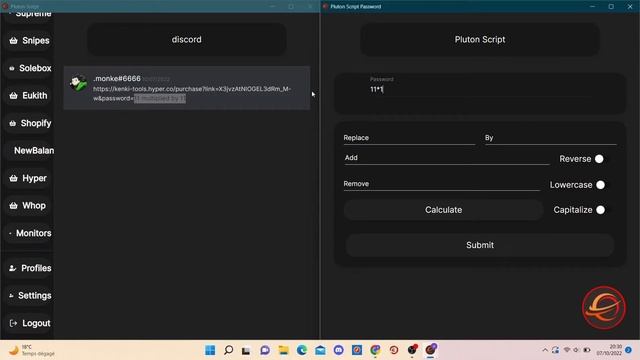Screen dimensions: 640x360
Task: Click the Calculate button
Action: (x=443, y=210)
